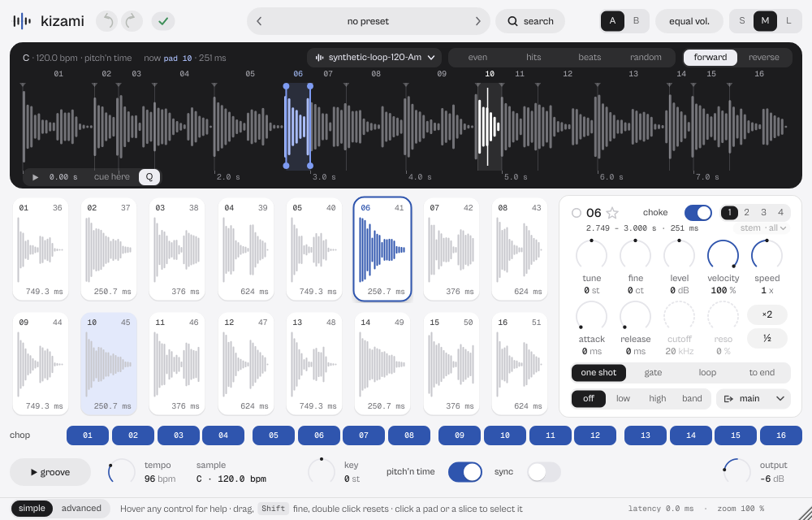Click the Q quantize button
Image resolution: width=812 pixels, height=520 pixels.
[x=149, y=177]
